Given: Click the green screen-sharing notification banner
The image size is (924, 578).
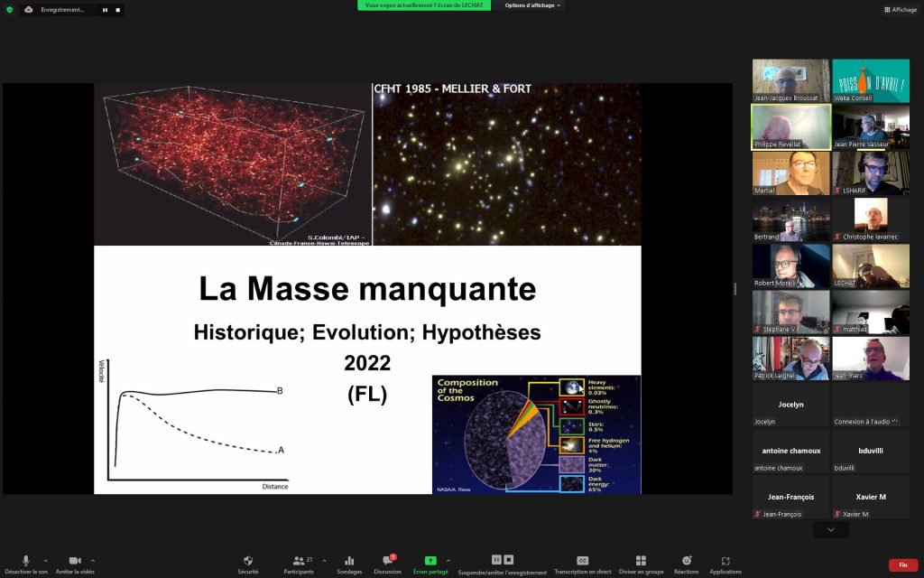Looking at the screenshot, I should click(x=424, y=5).
